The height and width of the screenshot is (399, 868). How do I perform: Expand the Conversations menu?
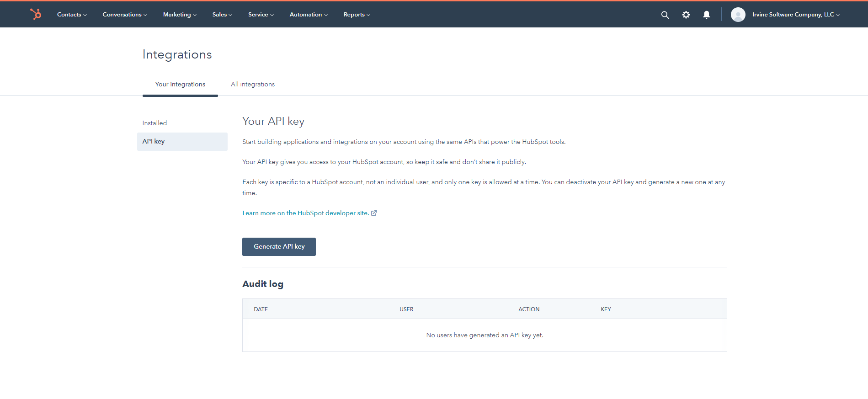click(125, 15)
